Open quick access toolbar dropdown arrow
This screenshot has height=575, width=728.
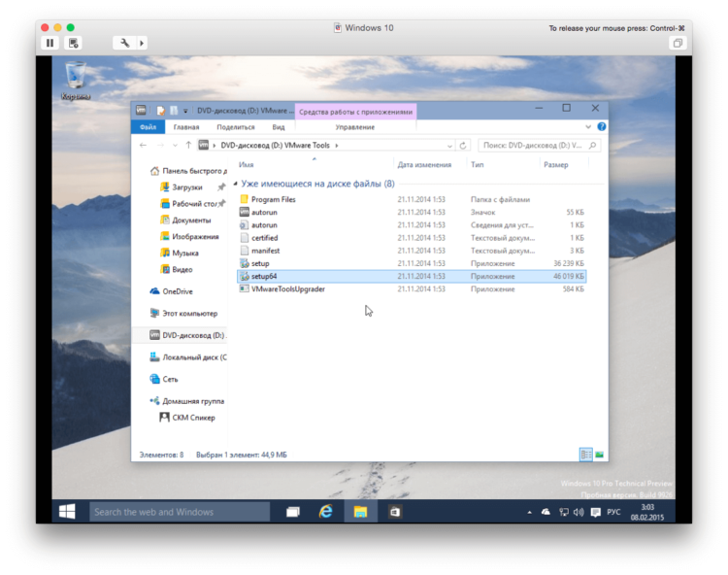coord(185,111)
